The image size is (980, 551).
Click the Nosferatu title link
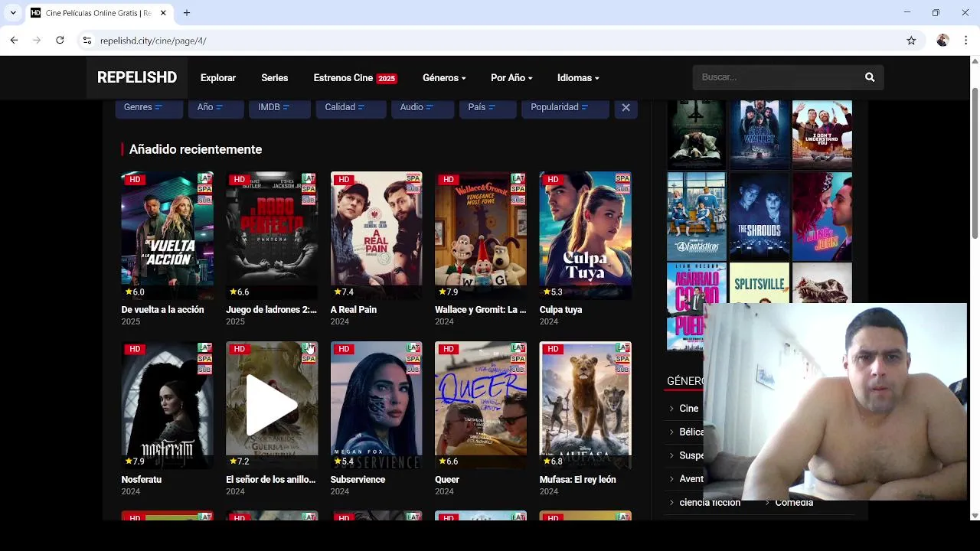click(141, 480)
